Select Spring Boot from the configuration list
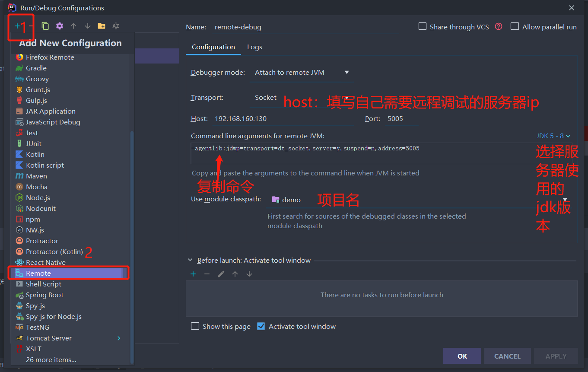The height and width of the screenshot is (372, 588). [44, 295]
